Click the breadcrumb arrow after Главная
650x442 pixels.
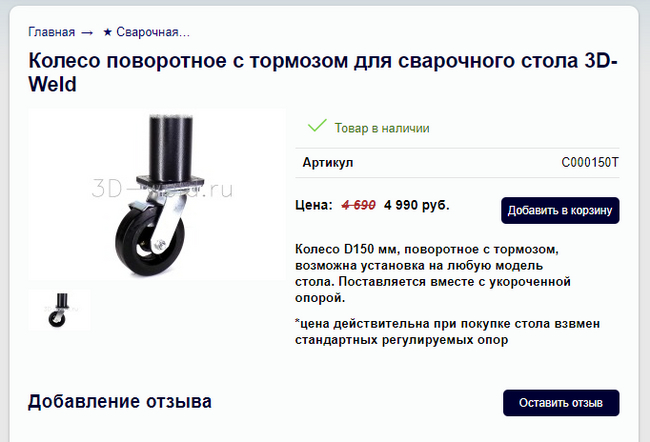click(x=87, y=32)
